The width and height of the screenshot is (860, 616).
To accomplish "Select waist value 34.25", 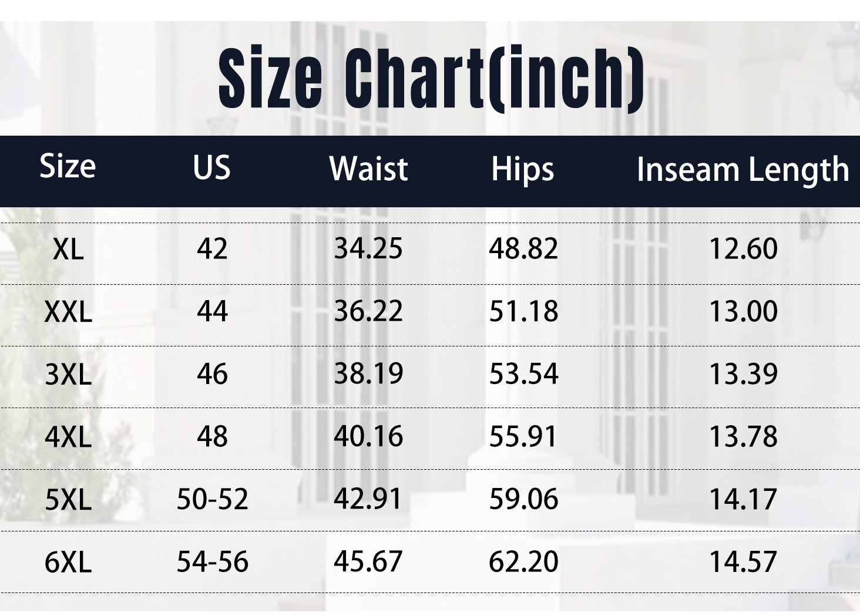I will [x=368, y=248].
